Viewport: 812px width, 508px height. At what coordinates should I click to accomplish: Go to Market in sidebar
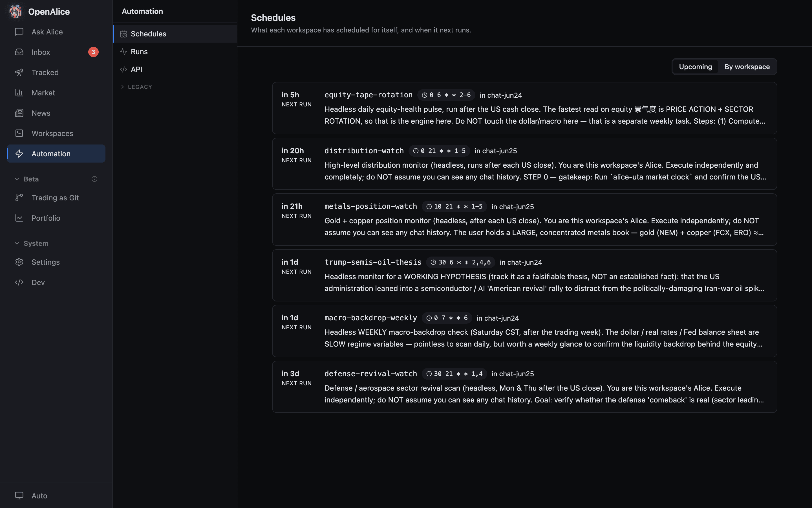56,93
